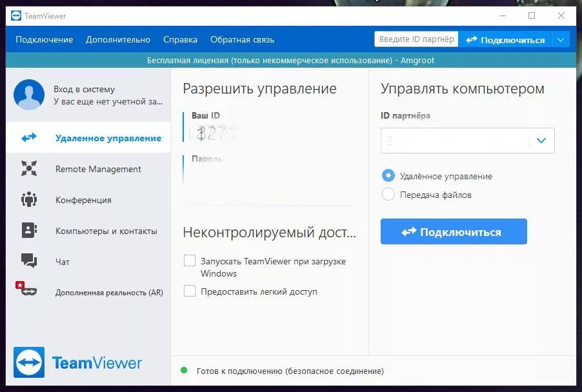Screen dimensions: 582x392
Task: Click the Управлять компьютером heading
Action: click(463, 88)
